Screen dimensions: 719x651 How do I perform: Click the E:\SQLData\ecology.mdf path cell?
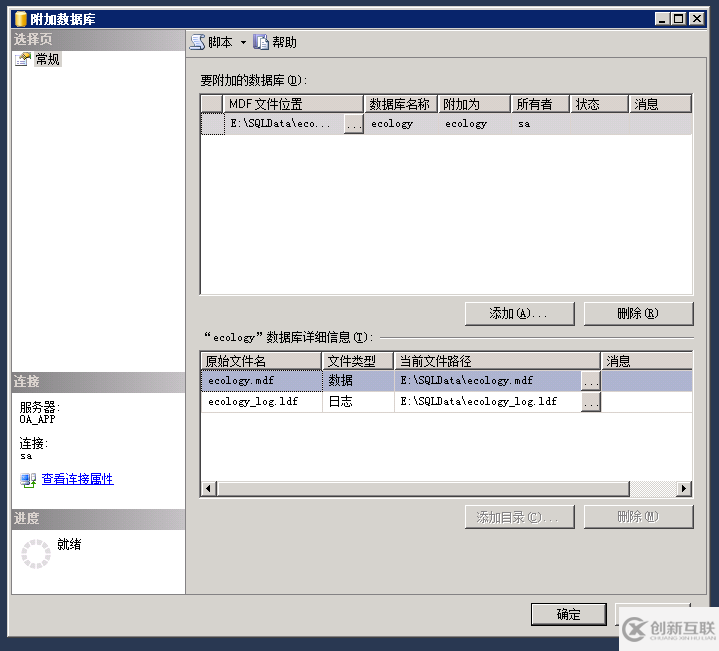(x=488, y=381)
